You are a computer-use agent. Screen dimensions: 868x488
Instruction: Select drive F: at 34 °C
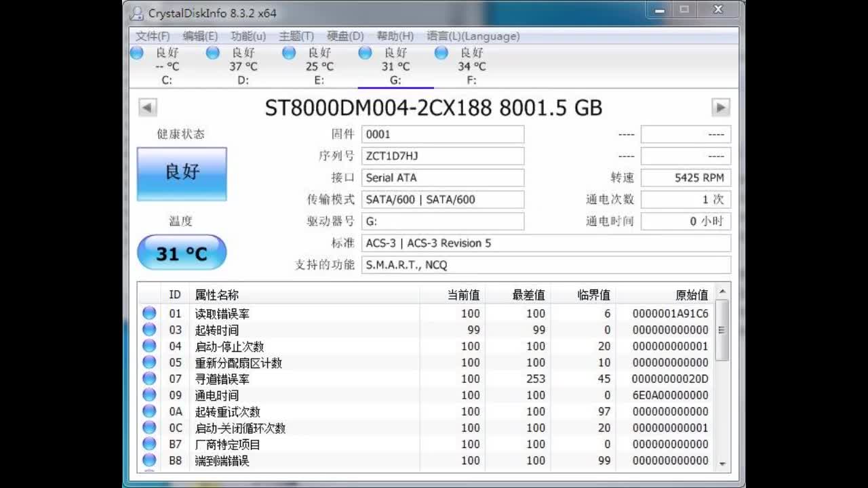click(471, 66)
